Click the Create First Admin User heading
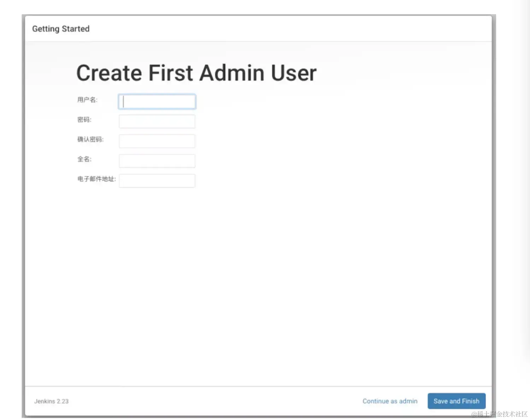The height and width of the screenshot is (420, 530). (x=196, y=73)
